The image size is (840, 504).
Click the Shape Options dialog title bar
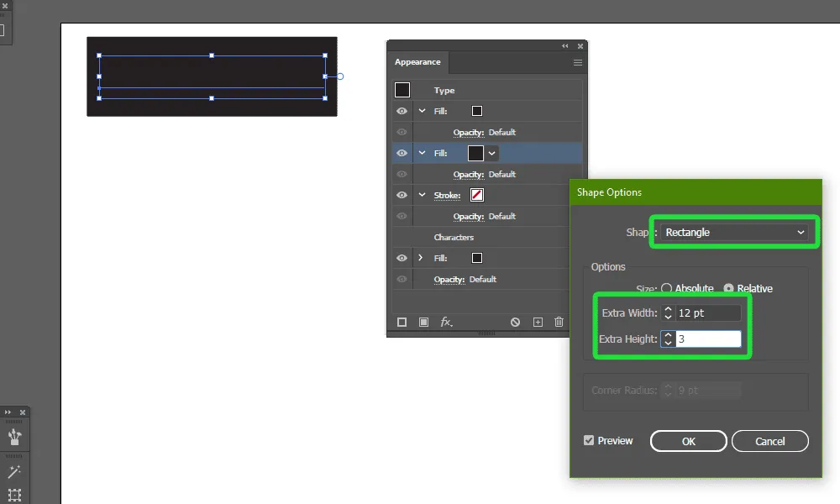[696, 192]
